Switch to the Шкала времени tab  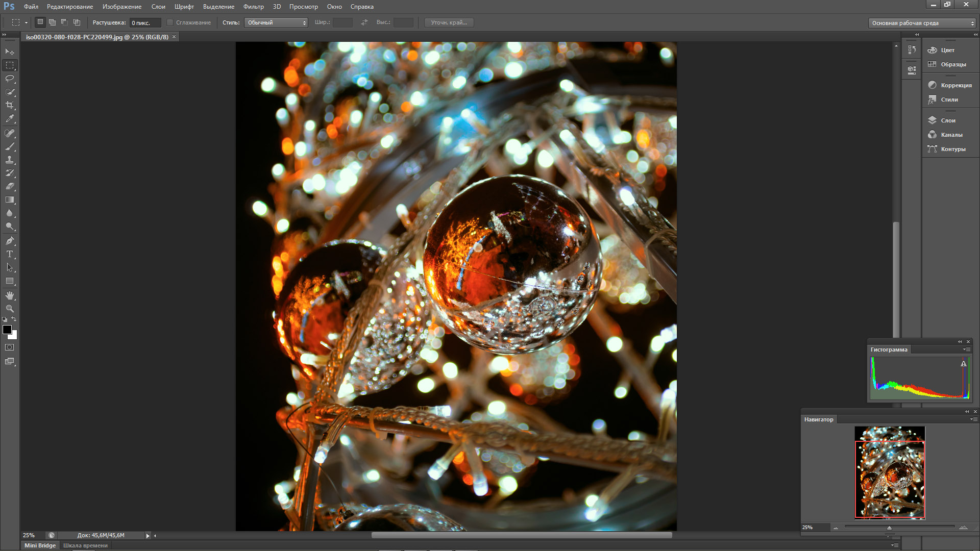coord(85,545)
